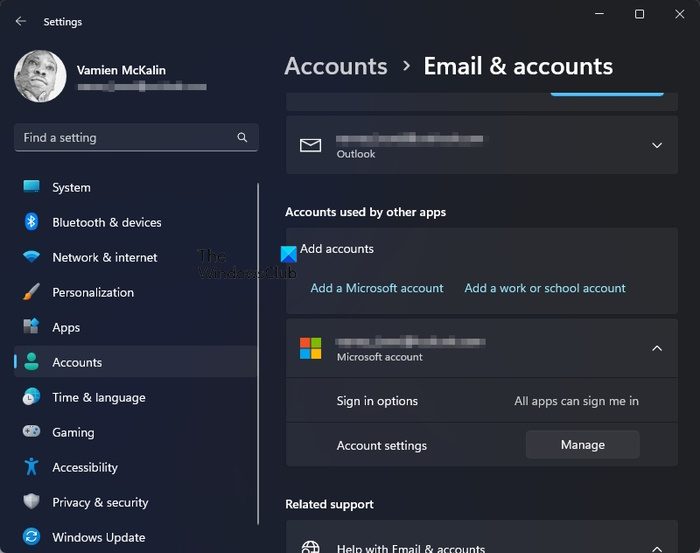
Task: Minimize the Settings window
Action: pos(599,14)
